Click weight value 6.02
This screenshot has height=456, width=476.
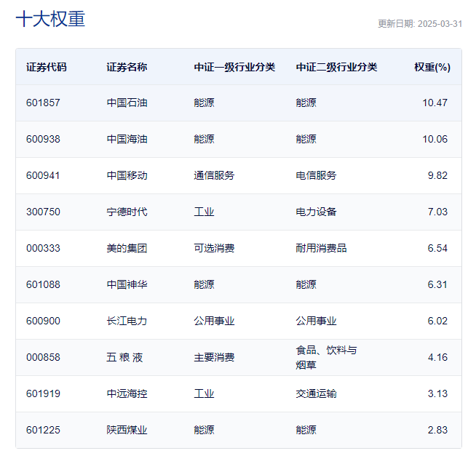[x=437, y=321]
